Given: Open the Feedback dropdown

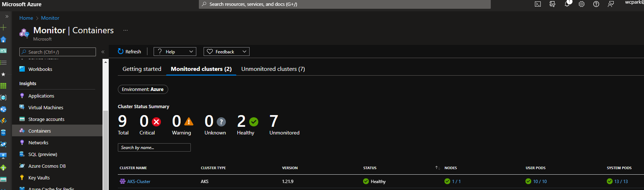Looking at the screenshot, I should [x=227, y=52].
